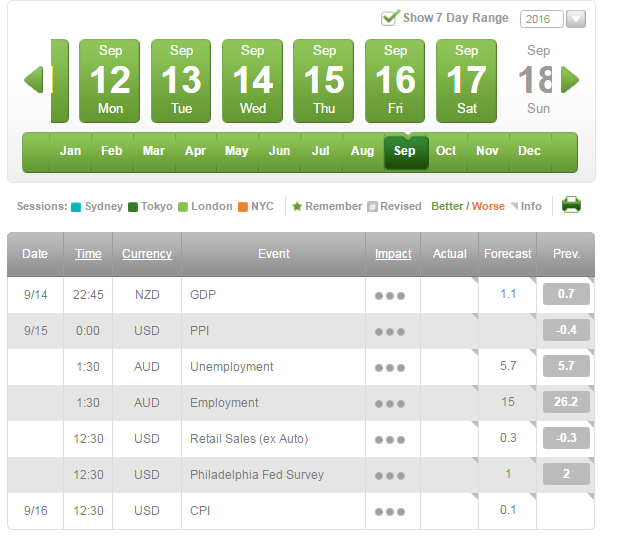Click the GDP previous value 0.7 badge

[x=566, y=294]
